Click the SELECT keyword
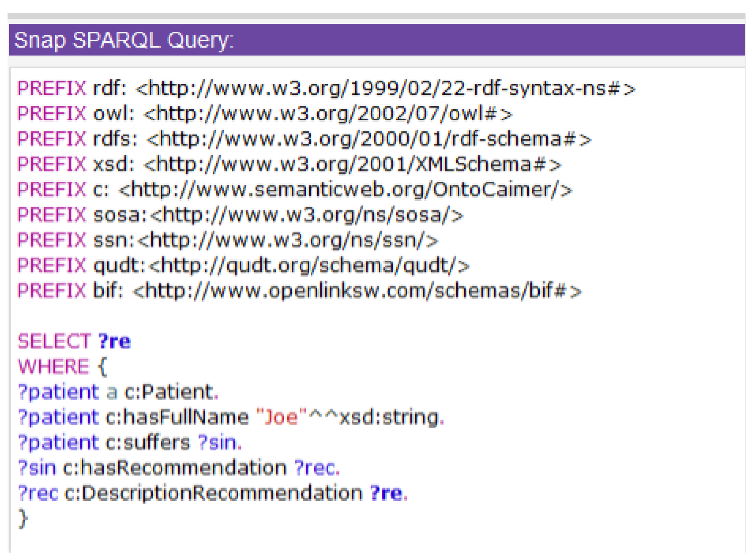Image resolution: width=755 pixels, height=560 pixels. pyautogui.click(x=54, y=341)
